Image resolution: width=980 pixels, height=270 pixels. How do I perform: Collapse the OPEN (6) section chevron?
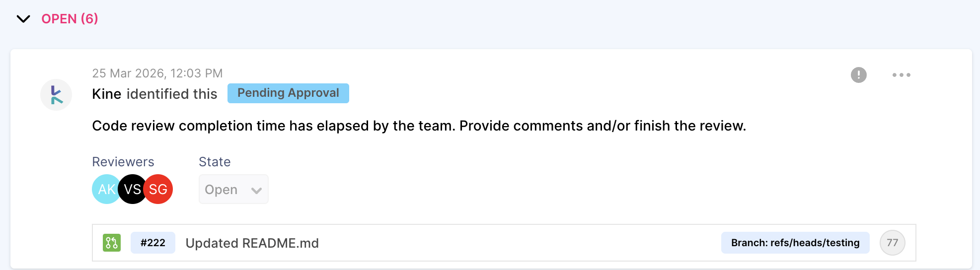click(23, 19)
